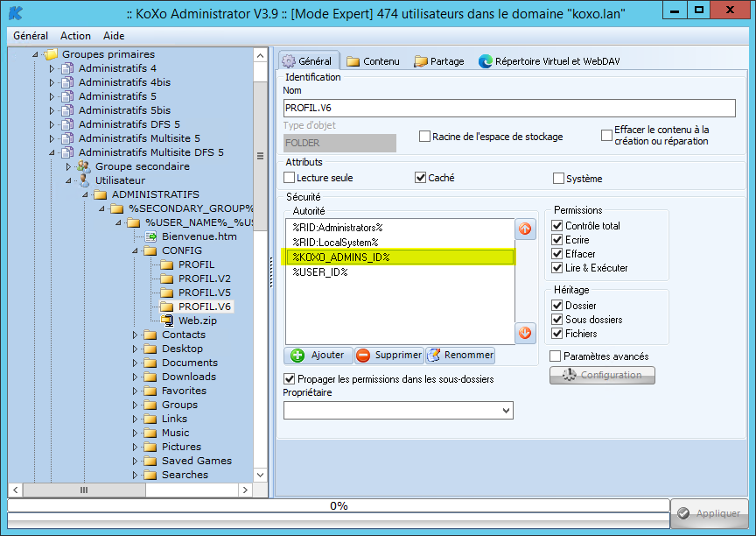Image resolution: width=756 pixels, height=536 pixels.
Task: Click the Web.zip file icon in tree
Action: click(x=167, y=321)
